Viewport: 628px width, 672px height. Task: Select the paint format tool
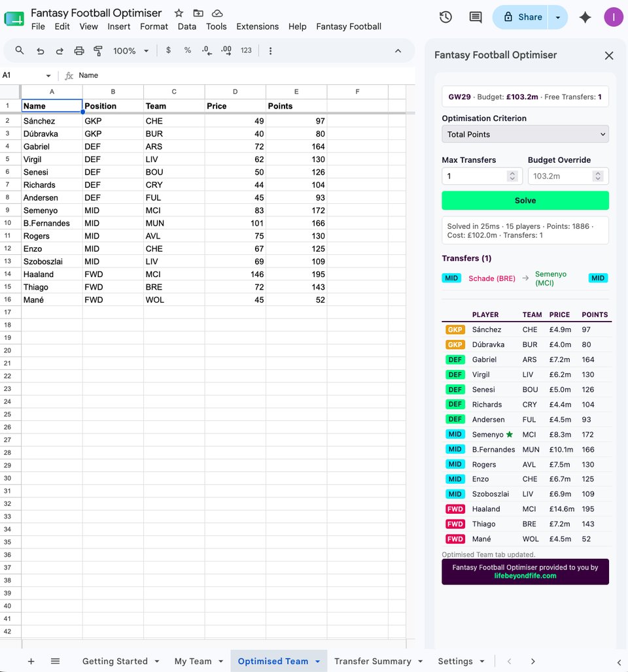pos(98,51)
